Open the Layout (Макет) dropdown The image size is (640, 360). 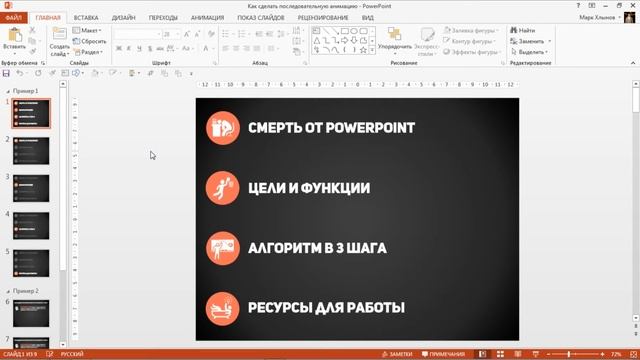point(87,31)
